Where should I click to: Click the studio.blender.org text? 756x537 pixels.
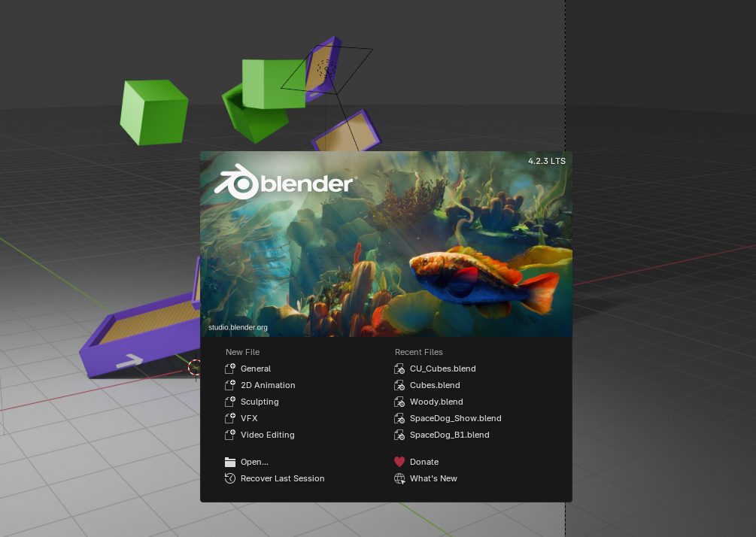coord(238,327)
